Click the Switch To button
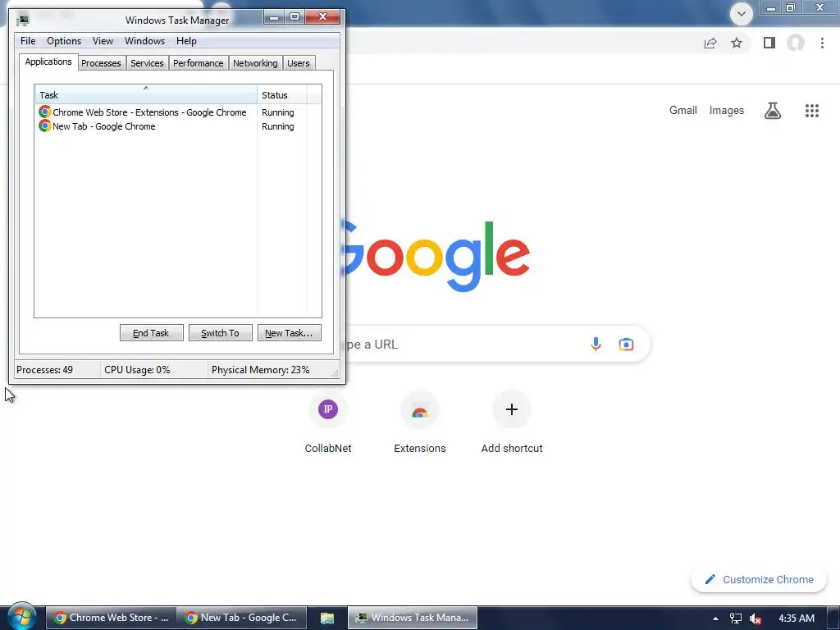840x630 pixels. [220, 333]
